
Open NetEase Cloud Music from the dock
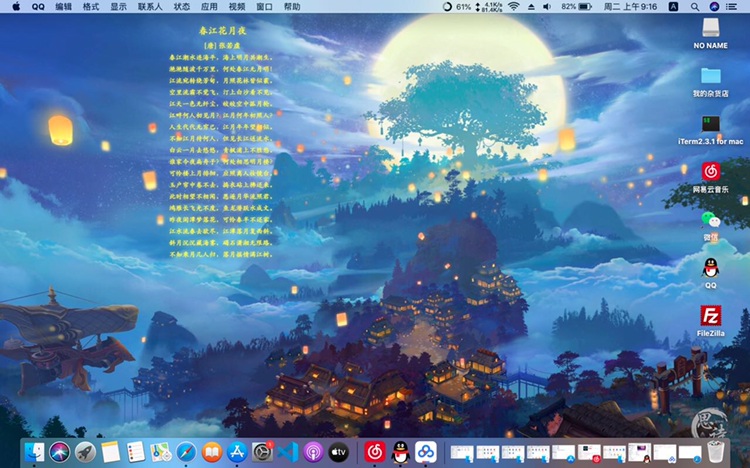pyautogui.click(x=374, y=452)
